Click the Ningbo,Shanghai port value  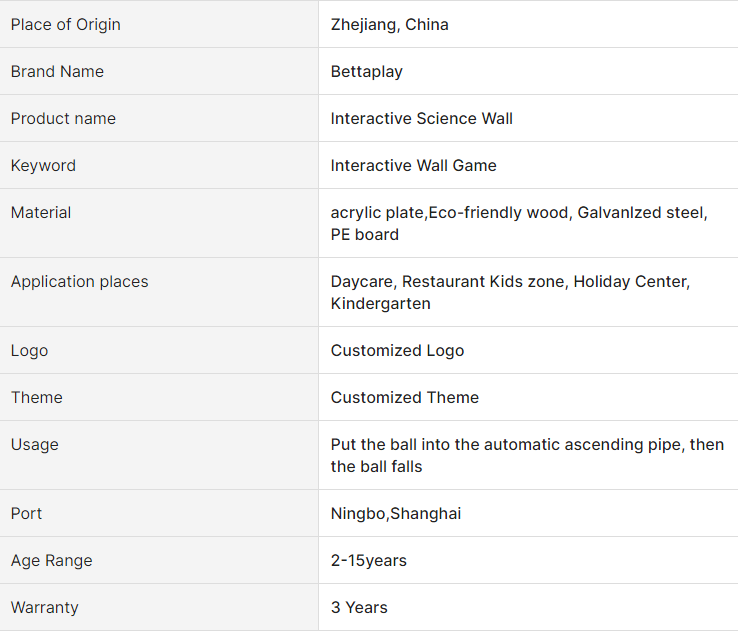396,513
